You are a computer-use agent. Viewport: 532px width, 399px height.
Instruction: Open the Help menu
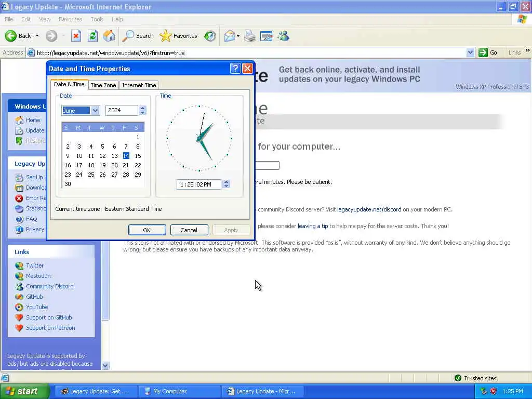[x=117, y=19]
